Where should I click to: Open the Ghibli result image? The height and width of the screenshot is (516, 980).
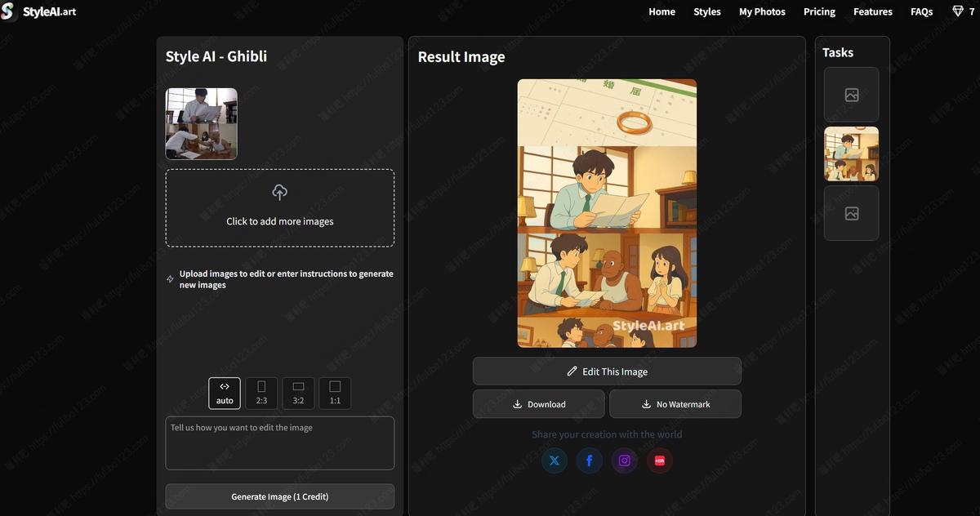coord(607,213)
